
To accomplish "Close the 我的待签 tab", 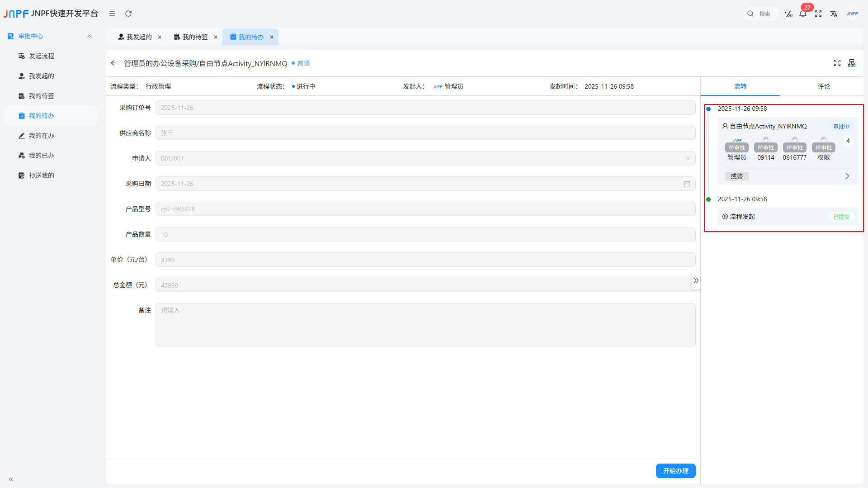I will (x=216, y=37).
